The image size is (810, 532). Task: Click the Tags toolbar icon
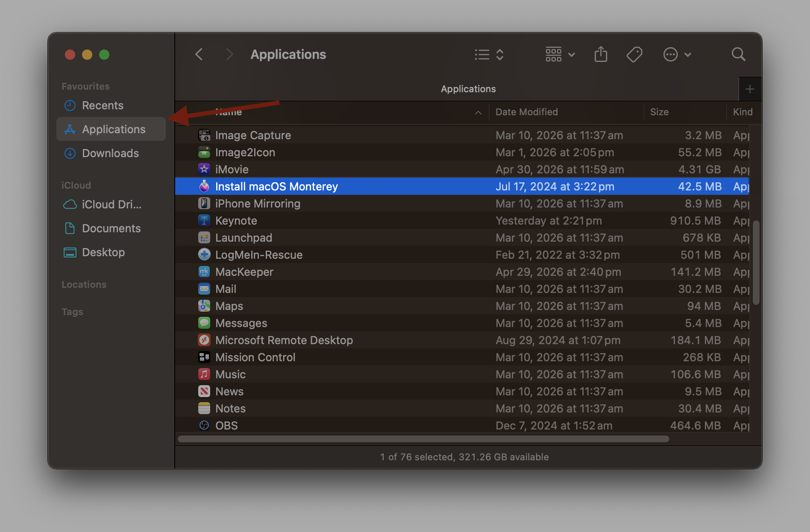coord(634,54)
